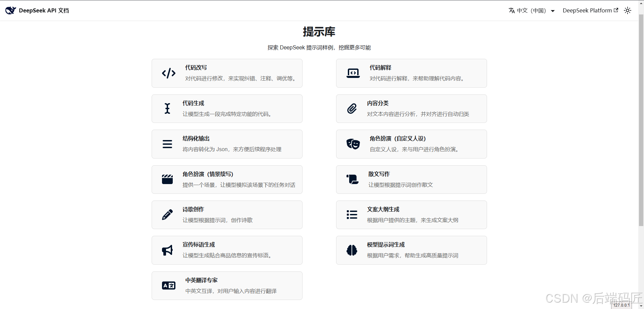Click text 让模型根据提示词创作散文
644x309 pixels.
click(x=400, y=185)
